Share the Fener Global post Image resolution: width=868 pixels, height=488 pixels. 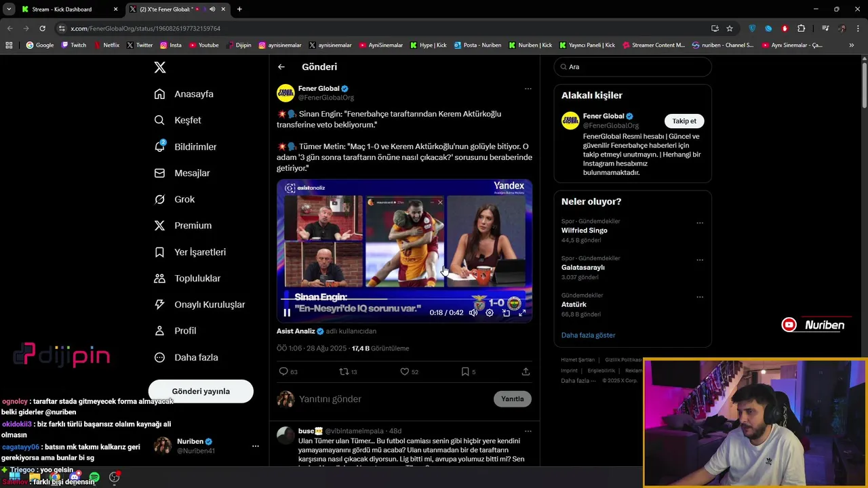coord(526,371)
